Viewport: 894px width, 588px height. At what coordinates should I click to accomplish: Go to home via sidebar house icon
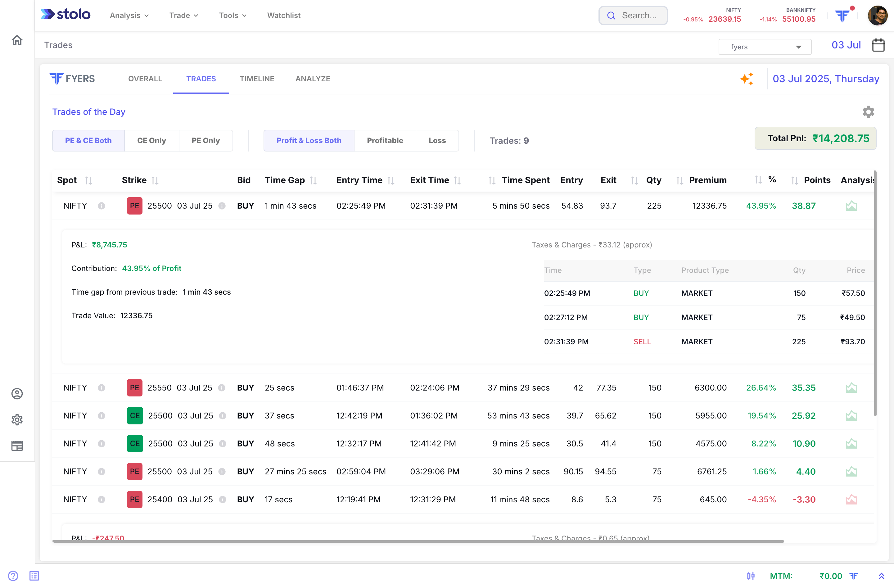click(17, 40)
